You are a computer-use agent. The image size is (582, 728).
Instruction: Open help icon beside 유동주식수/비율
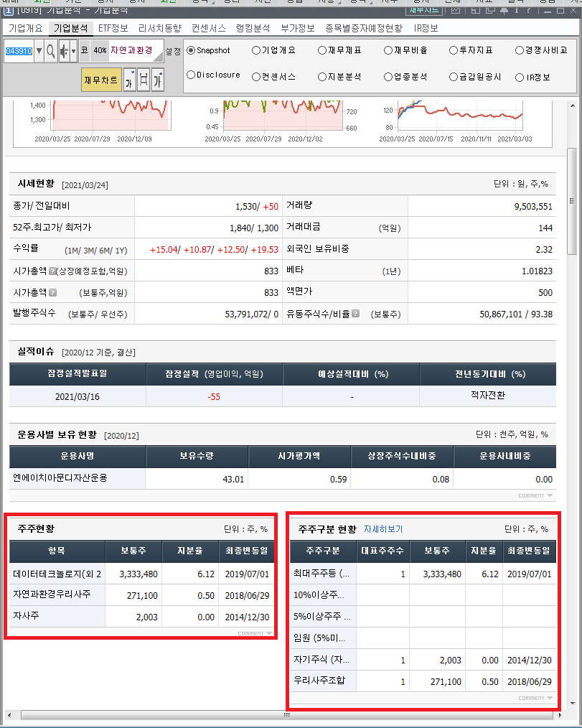click(355, 314)
